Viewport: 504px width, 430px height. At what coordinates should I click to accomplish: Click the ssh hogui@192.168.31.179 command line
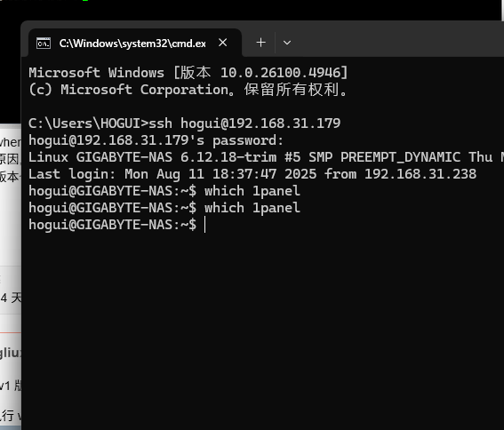[185, 123]
